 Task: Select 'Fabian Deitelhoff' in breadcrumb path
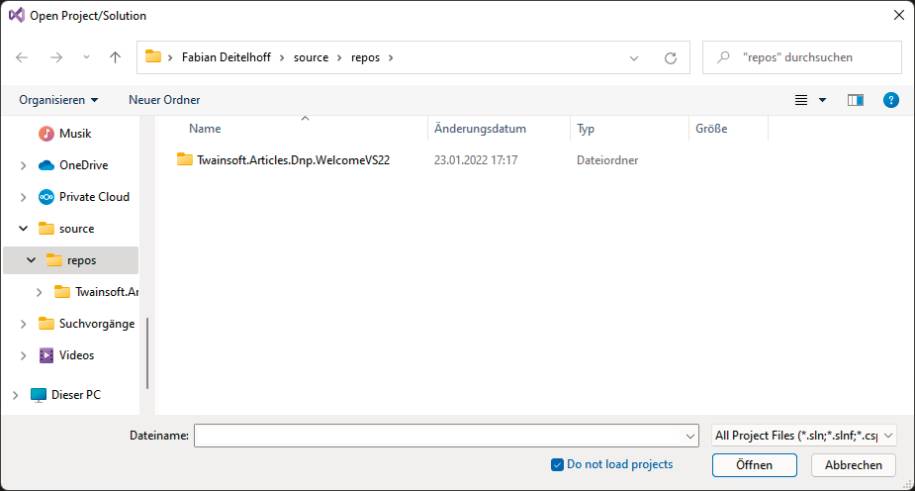coord(226,57)
